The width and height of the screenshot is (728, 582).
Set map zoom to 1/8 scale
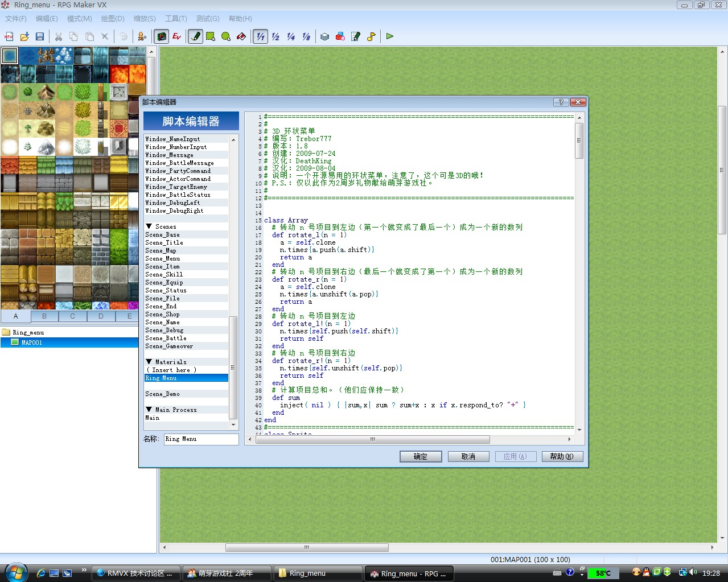[x=306, y=36]
